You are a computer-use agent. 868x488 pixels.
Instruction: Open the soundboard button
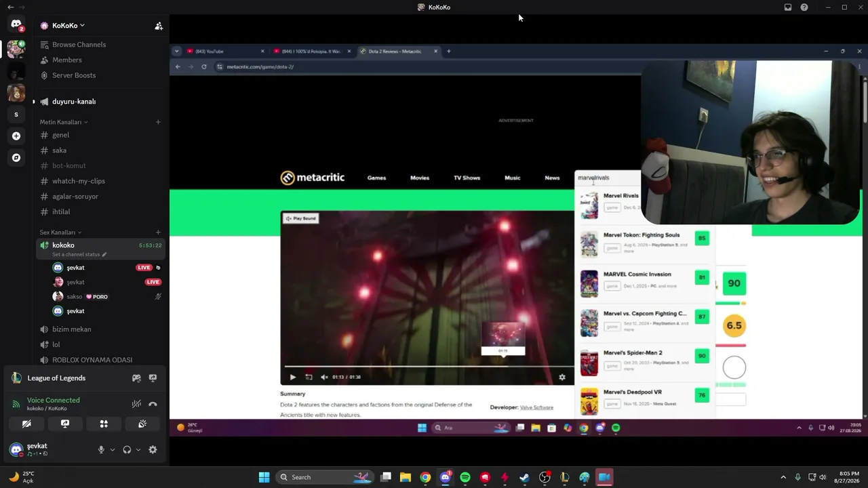pyautogui.click(x=142, y=424)
